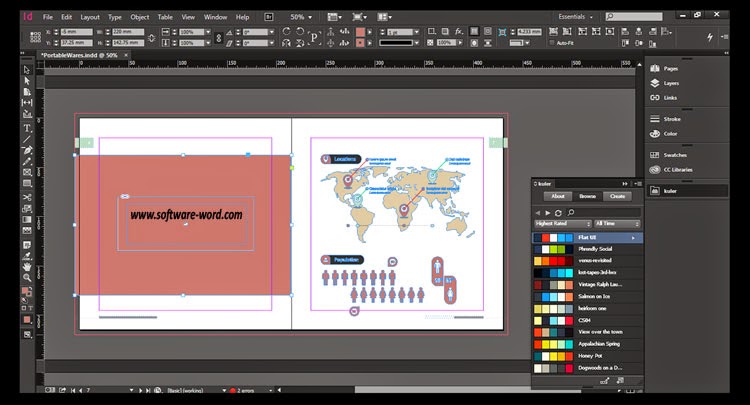Viewport: 750px width, 405px height.
Task: Expand the Flat UI theme flyout arrow
Action: coord(633,238)
